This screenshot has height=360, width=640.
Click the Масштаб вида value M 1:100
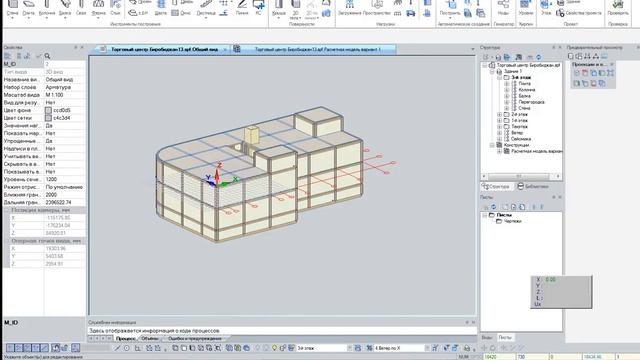64,95
